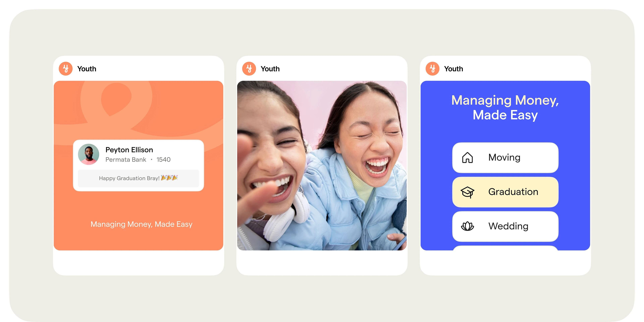Click the account number 1540
Image resolution: width=644 pixels, height=322 pixels.
pos(164,159)
